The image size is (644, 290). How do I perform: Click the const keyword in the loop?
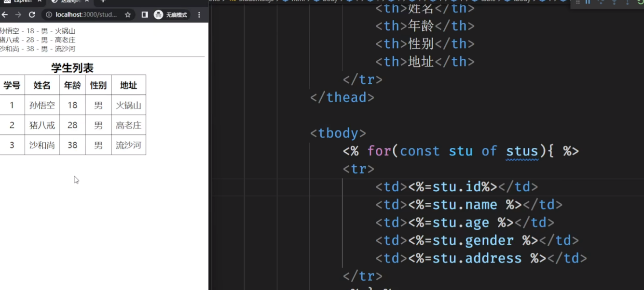420,151
